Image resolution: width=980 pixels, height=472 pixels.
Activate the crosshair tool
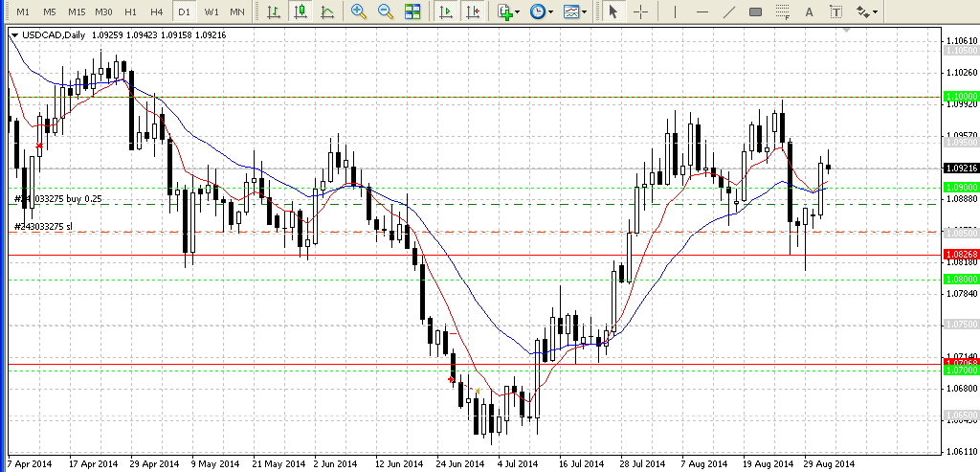pos(640,11)
